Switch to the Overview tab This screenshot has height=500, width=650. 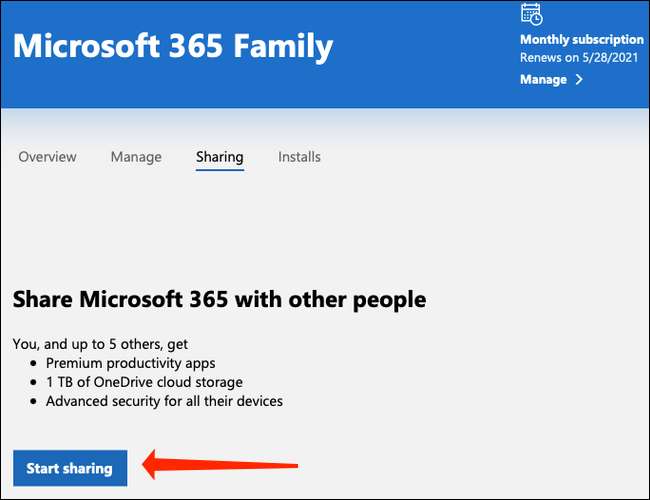tap(47, 157)
